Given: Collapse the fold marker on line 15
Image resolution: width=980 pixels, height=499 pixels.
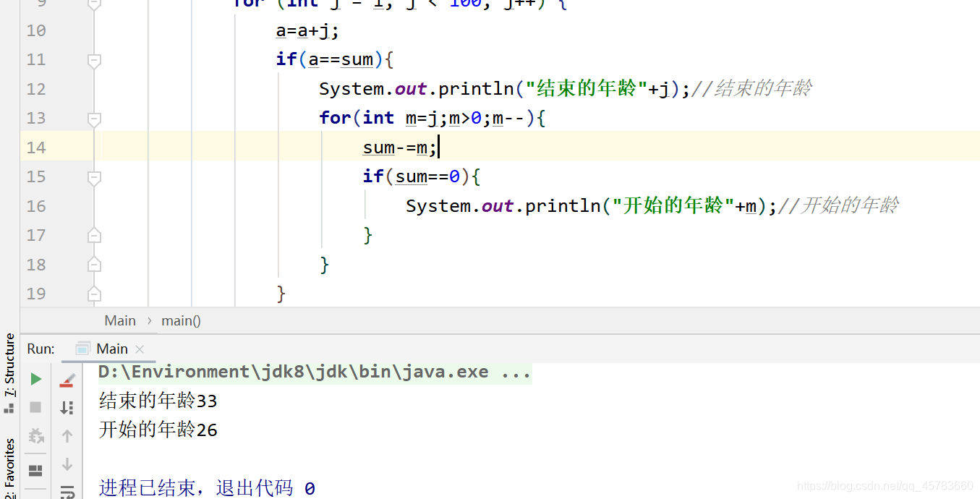Looking at the screenshot, I should point(93,178).
